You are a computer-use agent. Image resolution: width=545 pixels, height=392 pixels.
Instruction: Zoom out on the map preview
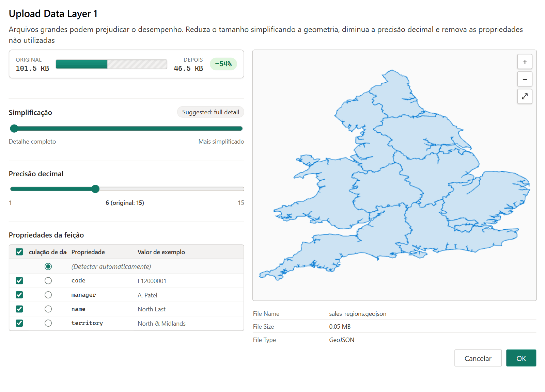[525, 79]
